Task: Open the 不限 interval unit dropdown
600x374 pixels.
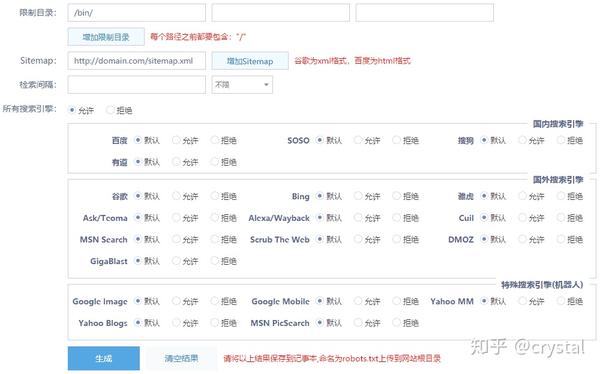Action: (242, 85)
